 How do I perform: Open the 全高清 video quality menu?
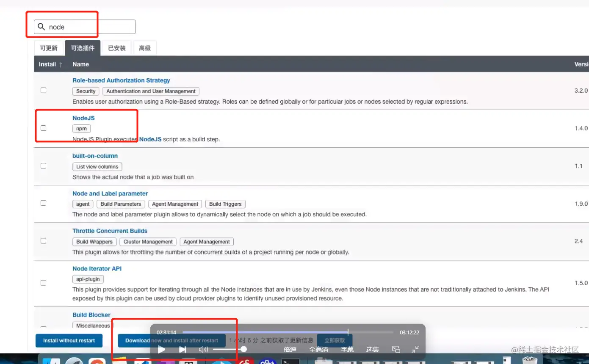[x=319, y=350]
